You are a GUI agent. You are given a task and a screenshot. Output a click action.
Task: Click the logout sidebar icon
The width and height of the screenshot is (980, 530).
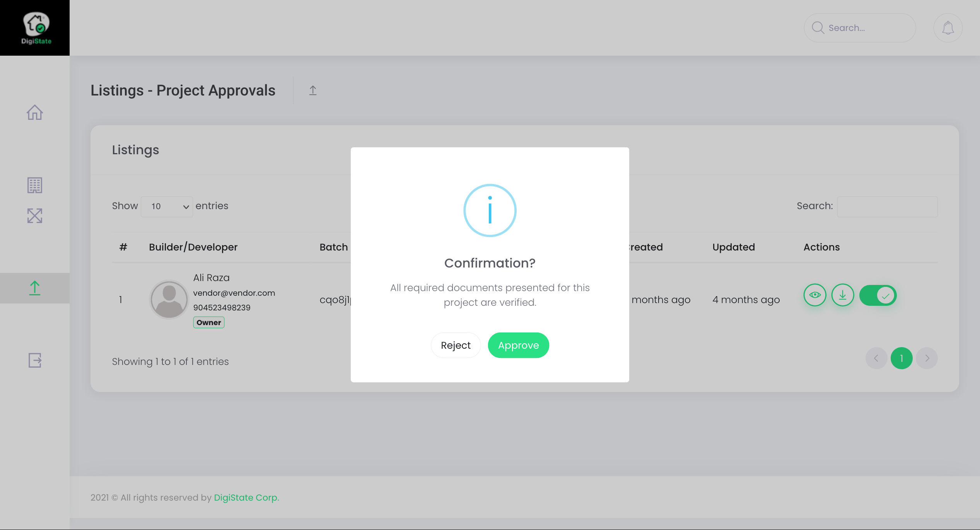point(35,360)
